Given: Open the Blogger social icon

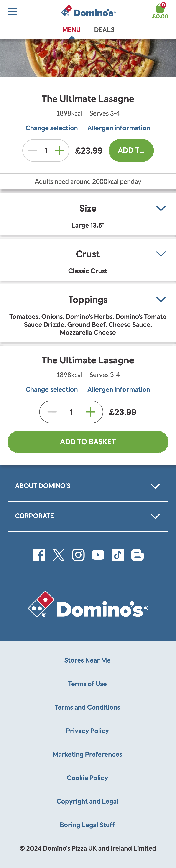Looking at the screenshot, I should pos(137,555).
